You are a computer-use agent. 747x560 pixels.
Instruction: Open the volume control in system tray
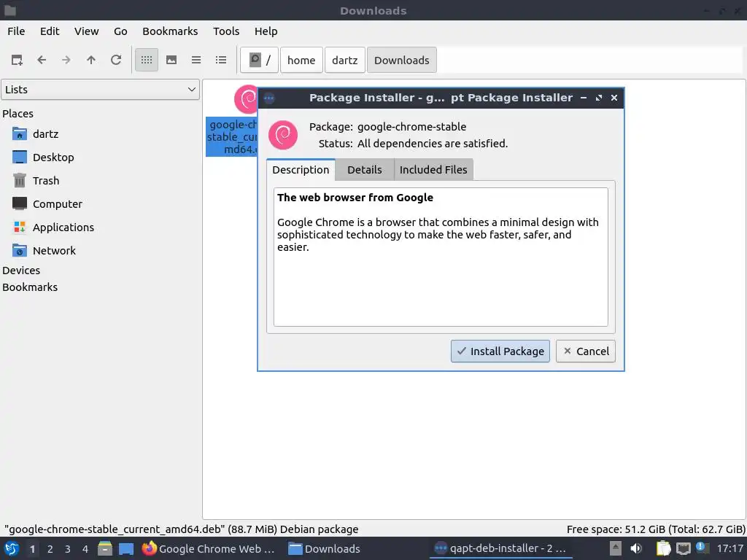click(636, 548)
